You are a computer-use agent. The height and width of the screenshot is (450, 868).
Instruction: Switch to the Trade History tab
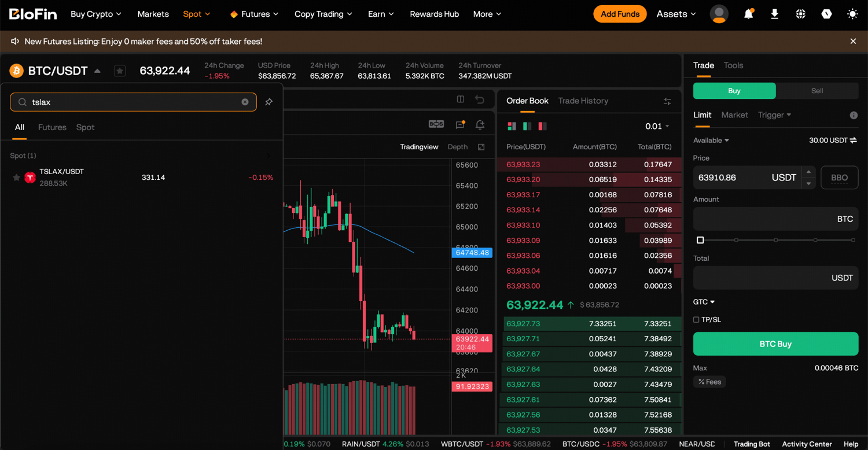click(x=583, y=101)
